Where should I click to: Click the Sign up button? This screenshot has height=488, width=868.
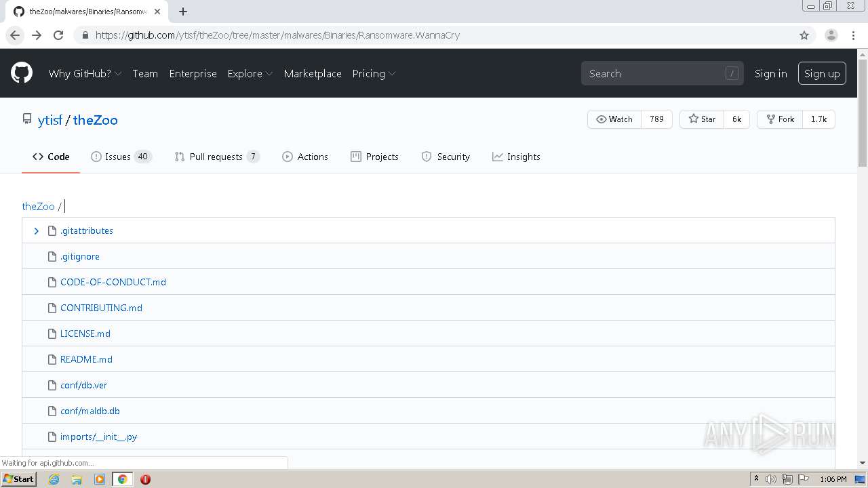(822, 73)
